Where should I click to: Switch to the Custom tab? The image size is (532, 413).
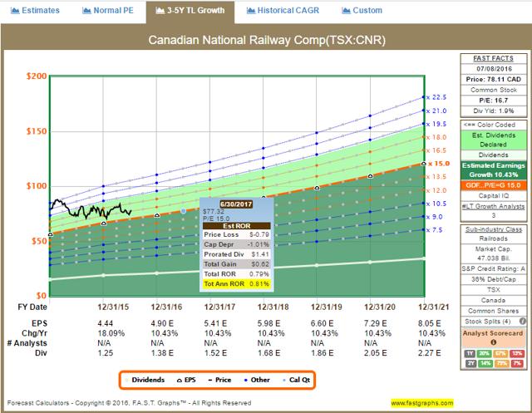362,11
